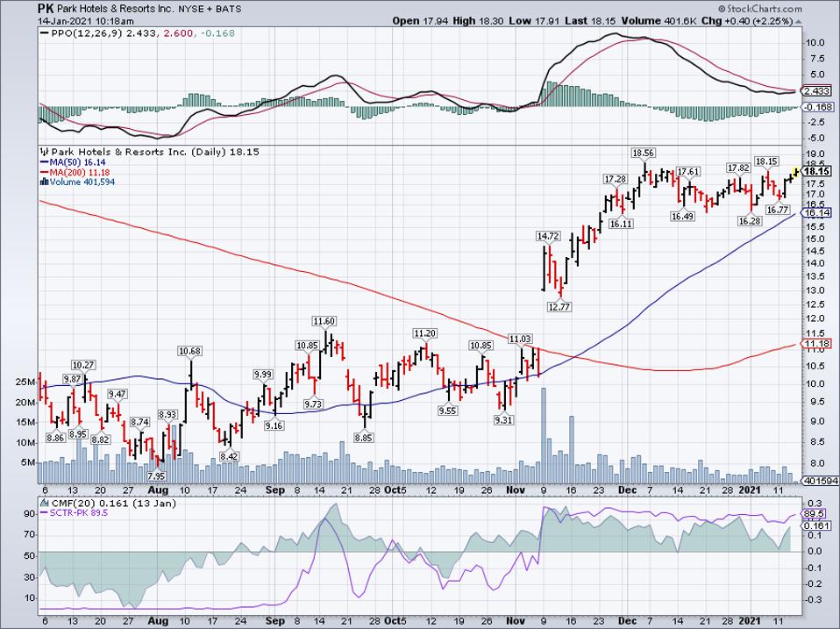Click the 401594 volume tag on right axis
The height and width of the screenshot is (629, 840).
[820, 481]
